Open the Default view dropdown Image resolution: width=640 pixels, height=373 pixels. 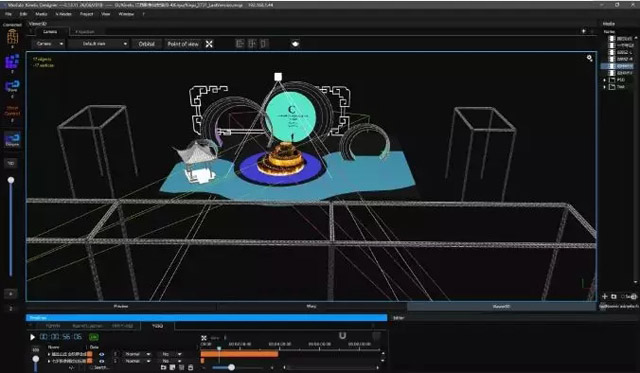pos(99,44)
